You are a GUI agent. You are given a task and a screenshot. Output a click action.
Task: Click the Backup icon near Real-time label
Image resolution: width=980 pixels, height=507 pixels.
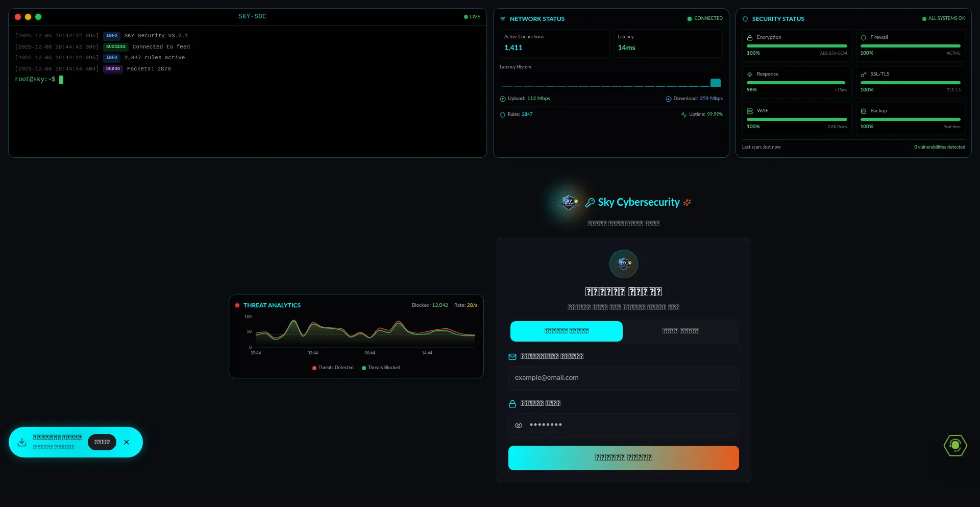(864, 111)
